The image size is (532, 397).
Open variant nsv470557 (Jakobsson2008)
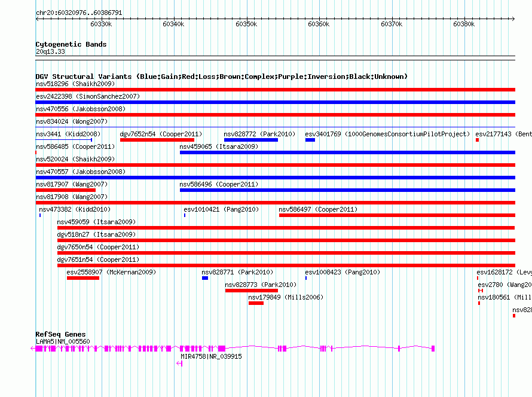point(81,172)
